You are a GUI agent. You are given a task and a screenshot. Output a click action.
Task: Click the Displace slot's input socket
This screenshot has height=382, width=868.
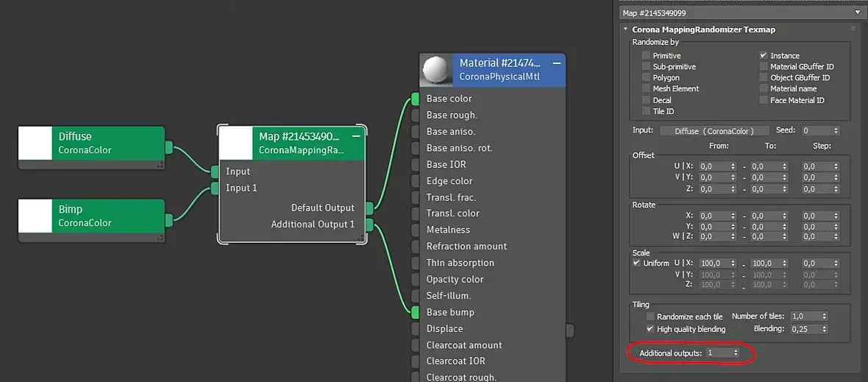[415, 330]
